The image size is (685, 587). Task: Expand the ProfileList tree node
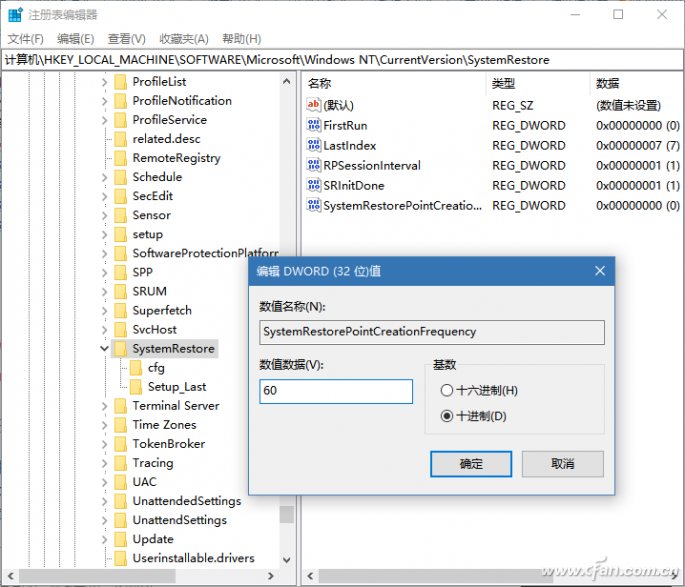click(x=104, y=82)
